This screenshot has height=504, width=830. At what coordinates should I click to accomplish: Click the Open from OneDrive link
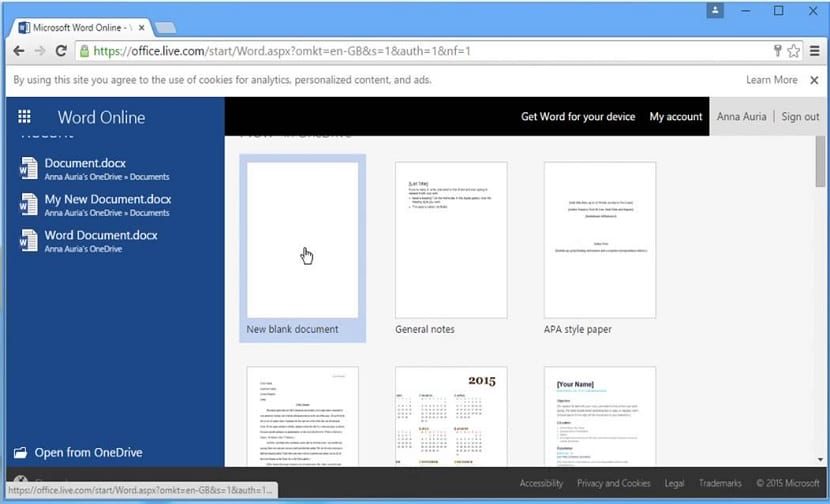(x=88, y=453)
